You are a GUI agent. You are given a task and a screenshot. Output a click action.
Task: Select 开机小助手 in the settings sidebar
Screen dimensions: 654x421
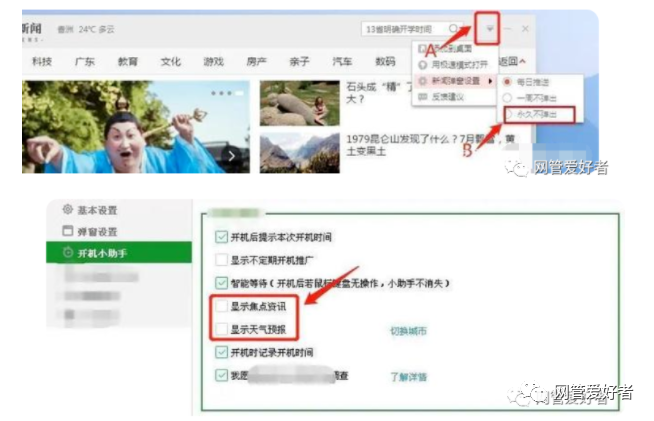coord(119,252)
